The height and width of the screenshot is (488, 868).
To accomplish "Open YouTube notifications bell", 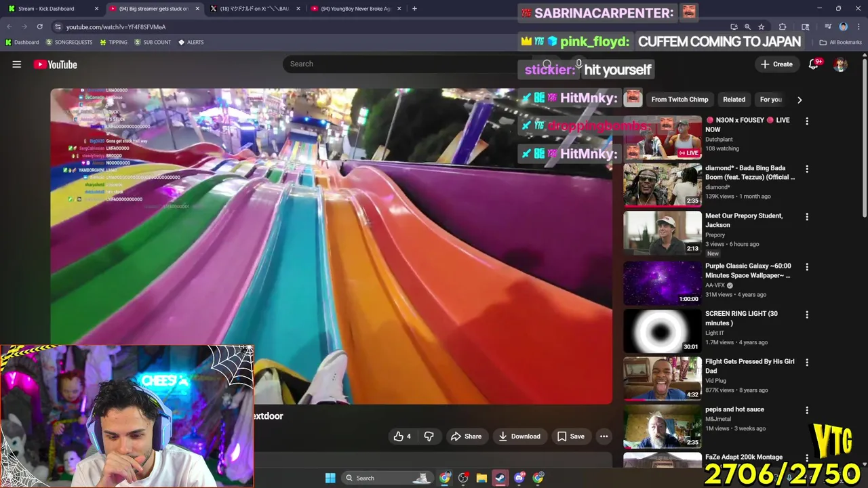I will (813, 64).
